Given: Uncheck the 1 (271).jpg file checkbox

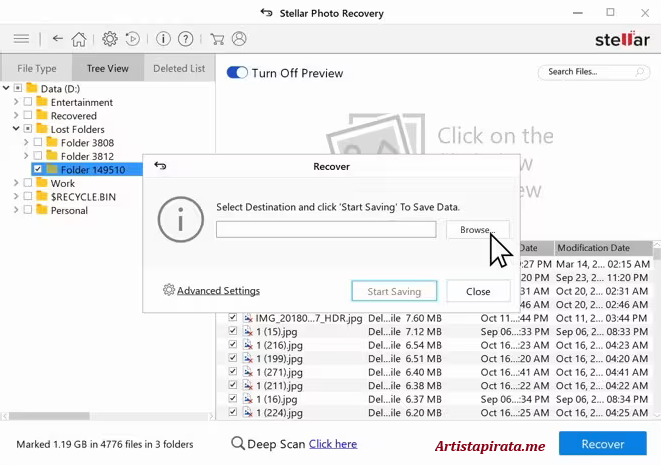Looking at the screenshot, I should [x=233, y=371].
